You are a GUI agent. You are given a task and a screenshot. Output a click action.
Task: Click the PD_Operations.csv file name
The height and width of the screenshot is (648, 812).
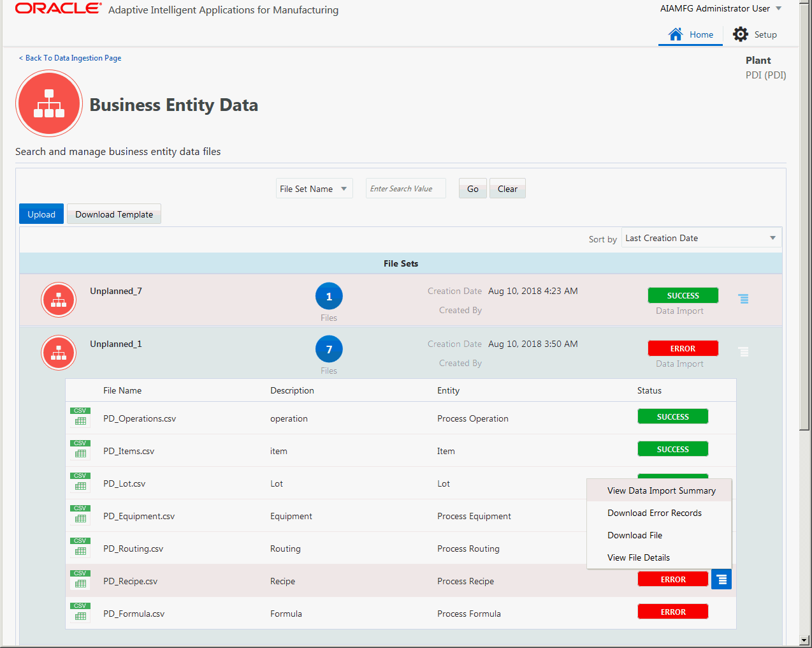tap(140, 419)
